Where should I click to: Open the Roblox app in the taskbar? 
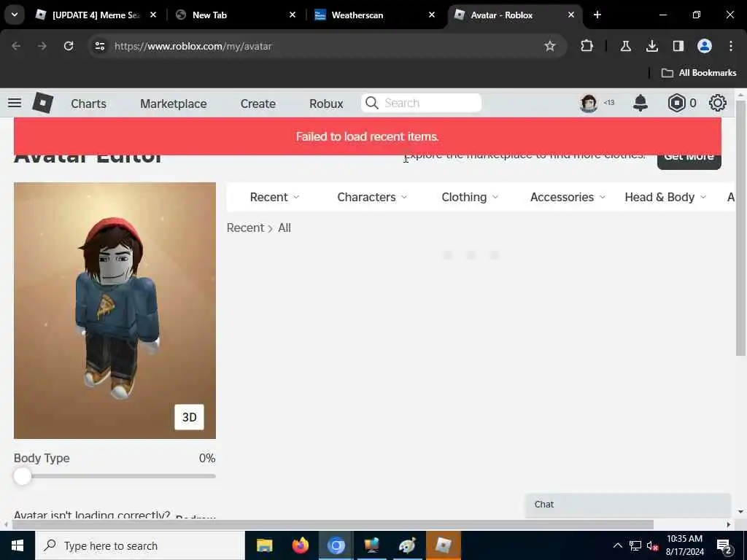tap(444, 545)
